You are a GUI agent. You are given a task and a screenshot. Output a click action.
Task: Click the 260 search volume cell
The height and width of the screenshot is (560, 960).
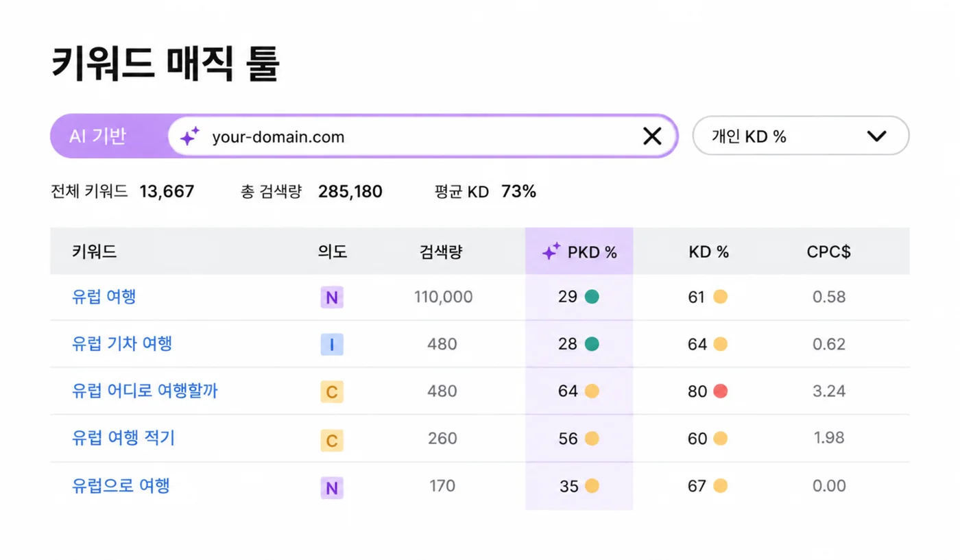[442, 438]
